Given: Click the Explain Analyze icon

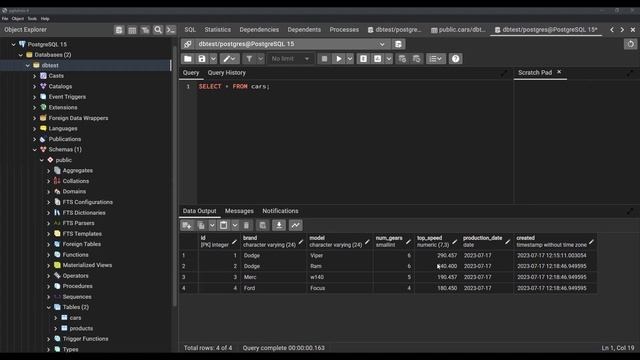Looking at the screenshot, I should point(378,59).
